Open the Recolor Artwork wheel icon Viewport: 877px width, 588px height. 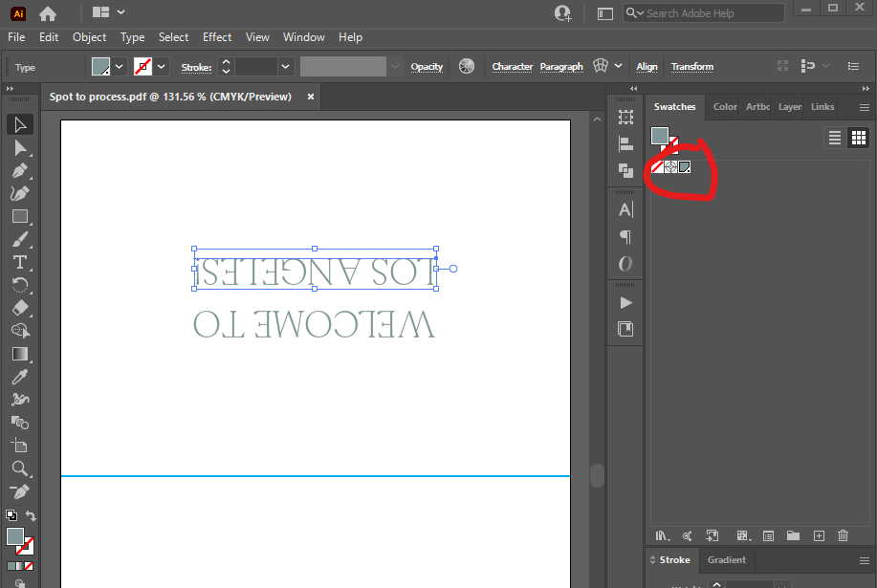tap(467, 67)
